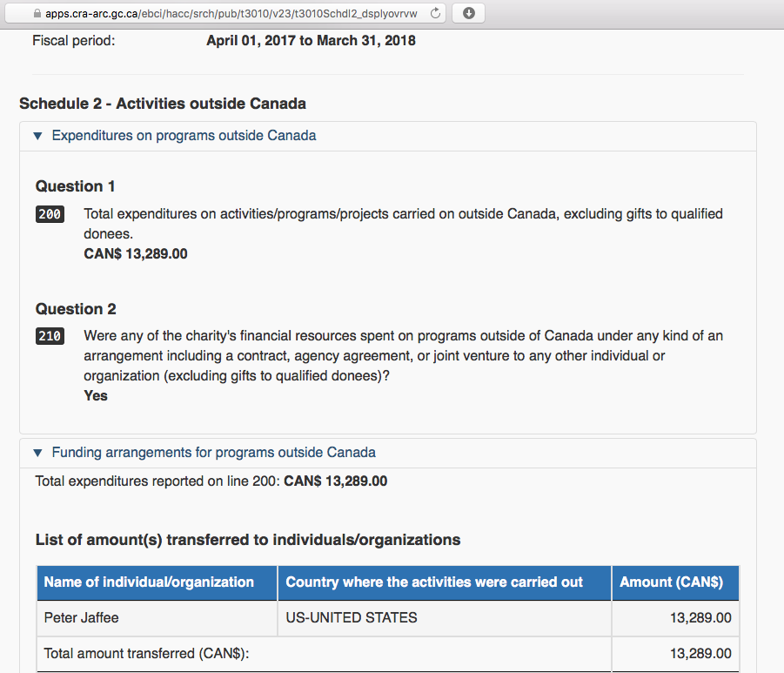Image resolution: width=784 pixels, height=673 pixels.
Task: Collapse the triangle beside Funding arrangements for programs
Action: click(x=37, y=453)
